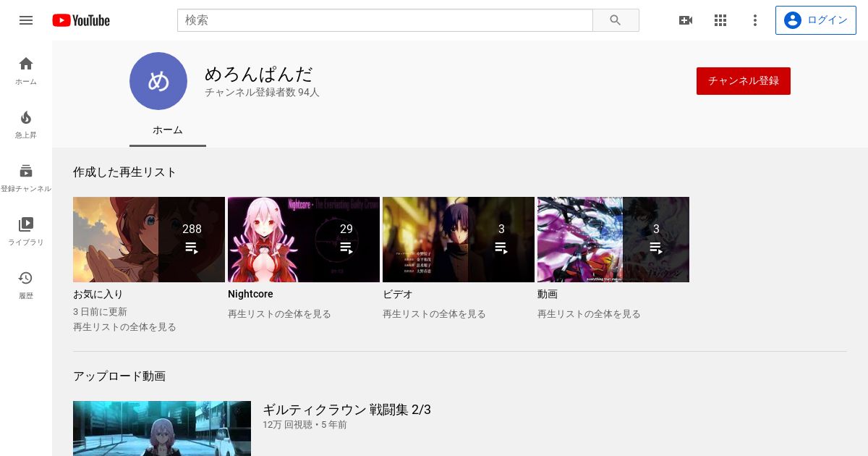
Task: Select ホーム in the left sidebar
Action: click(26, 70)
